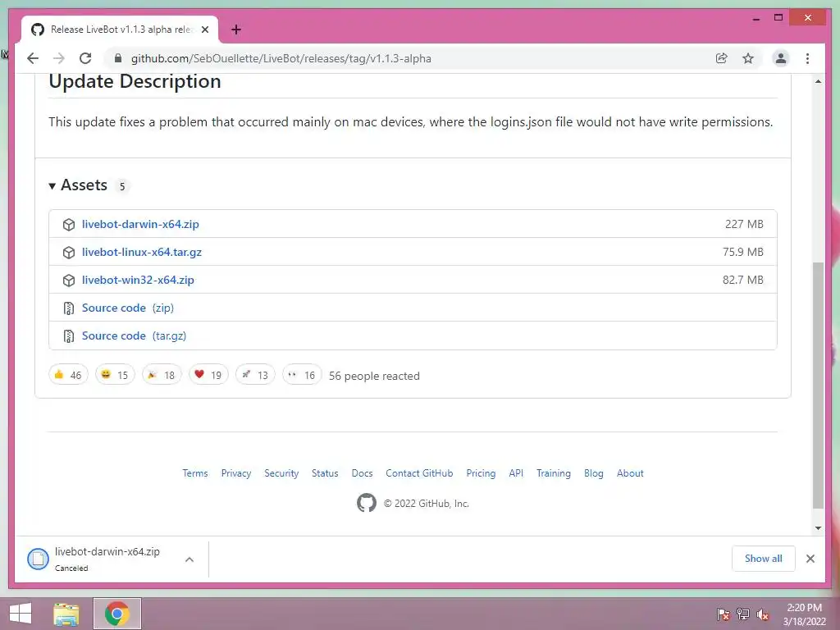The height and width of the screenshot is (630, 840).
Task: Select the Release LiveBot v1.1.3 alpha tab
Action: [120, 30]
